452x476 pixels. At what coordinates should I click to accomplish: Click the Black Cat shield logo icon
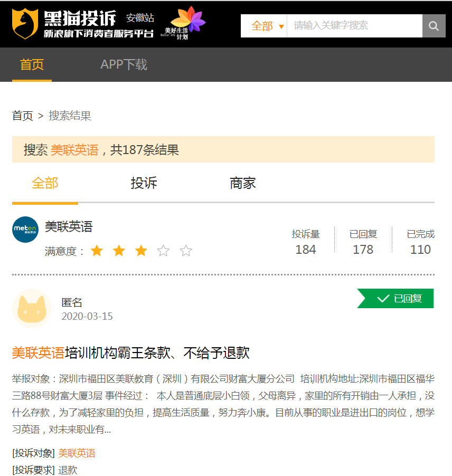[x=25, y=24]
